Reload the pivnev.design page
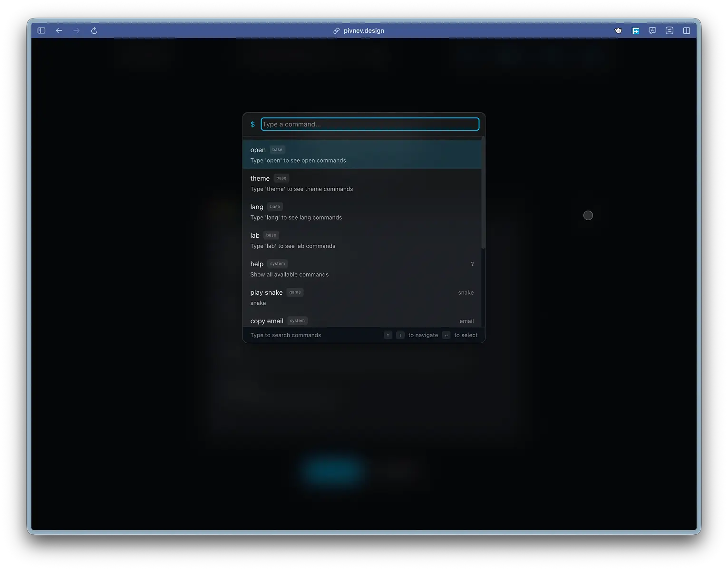Screen dimensions: 728x570 coord(94,30)
